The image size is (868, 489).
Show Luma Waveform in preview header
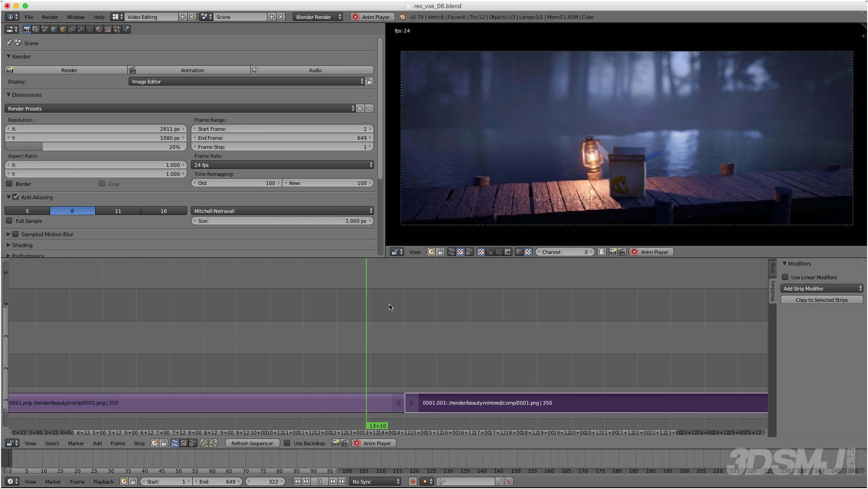pos(490,252)
